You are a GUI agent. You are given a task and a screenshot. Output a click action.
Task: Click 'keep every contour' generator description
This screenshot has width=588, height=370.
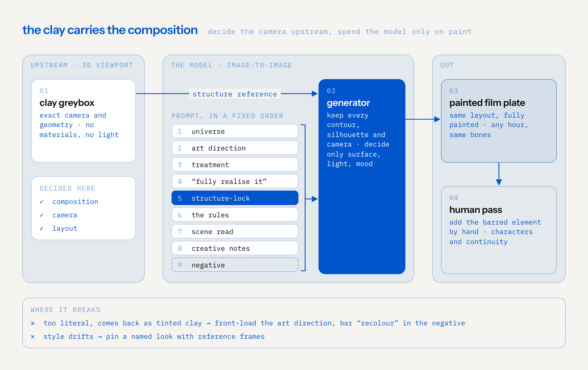[x=358, y=139]
